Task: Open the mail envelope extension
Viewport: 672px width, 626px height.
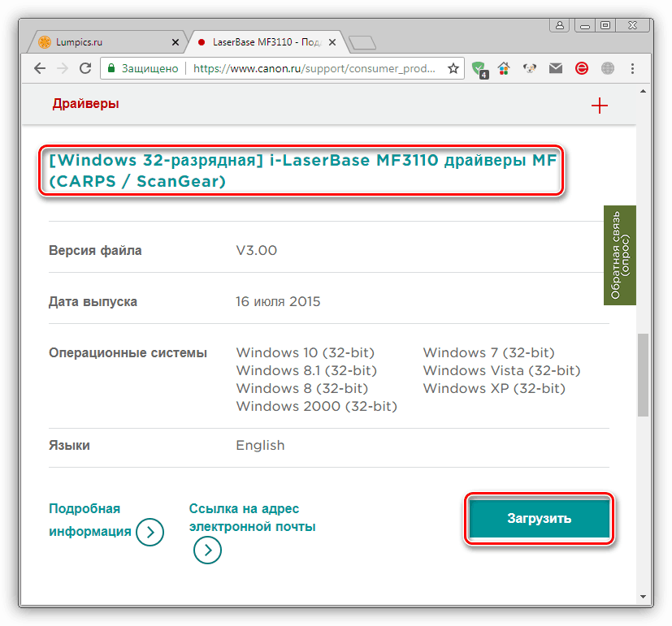Action: click(556, 69)
